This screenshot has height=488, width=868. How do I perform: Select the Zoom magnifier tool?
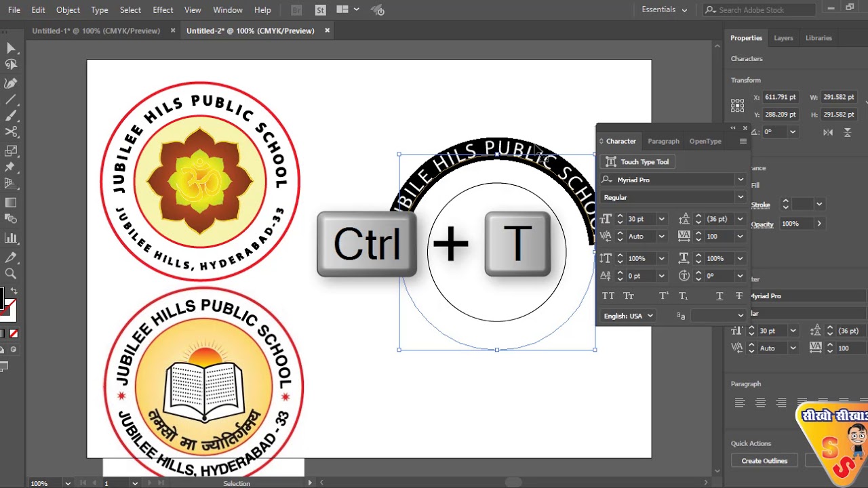11,274
